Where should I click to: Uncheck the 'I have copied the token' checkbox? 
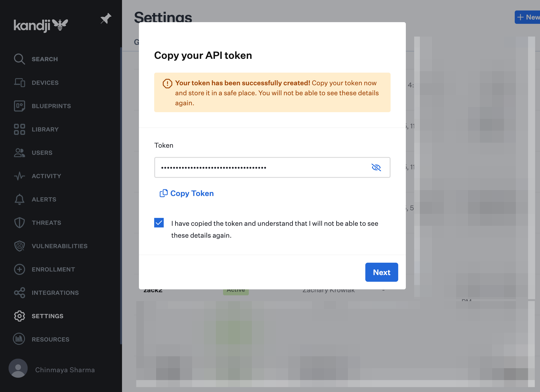[159, 223]
